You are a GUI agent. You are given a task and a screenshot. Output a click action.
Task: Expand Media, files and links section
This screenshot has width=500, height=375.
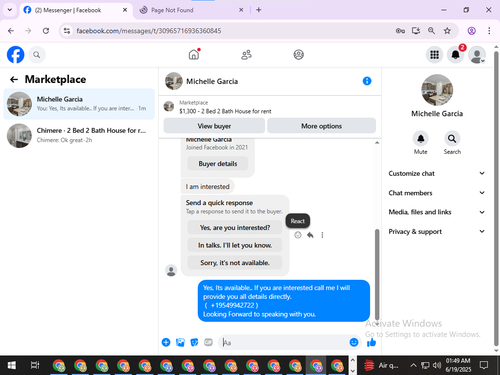(436, 212)
